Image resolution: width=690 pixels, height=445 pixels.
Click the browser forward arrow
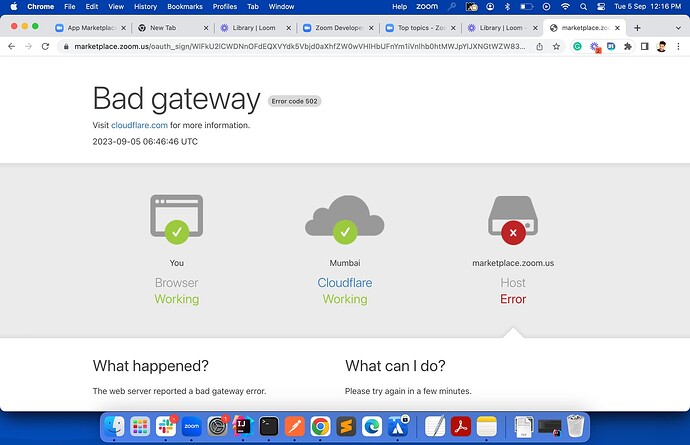[28, 46]
